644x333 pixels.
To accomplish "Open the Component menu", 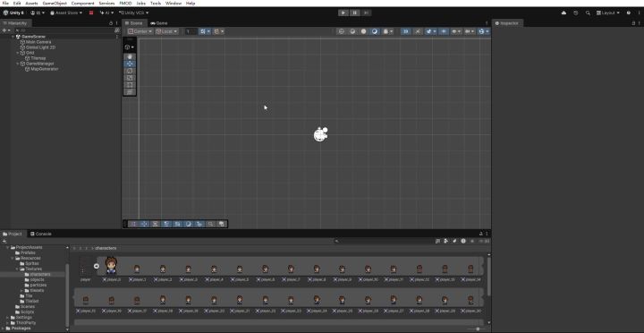I will coord(82,3).
